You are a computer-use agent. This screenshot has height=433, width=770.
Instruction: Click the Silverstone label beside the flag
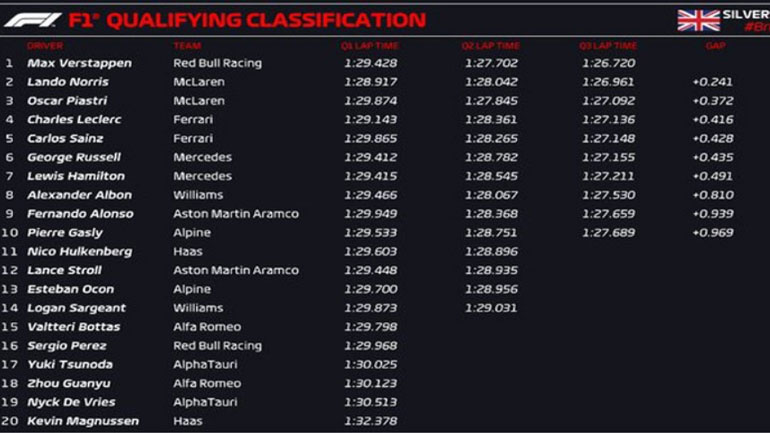coord(748,15)
